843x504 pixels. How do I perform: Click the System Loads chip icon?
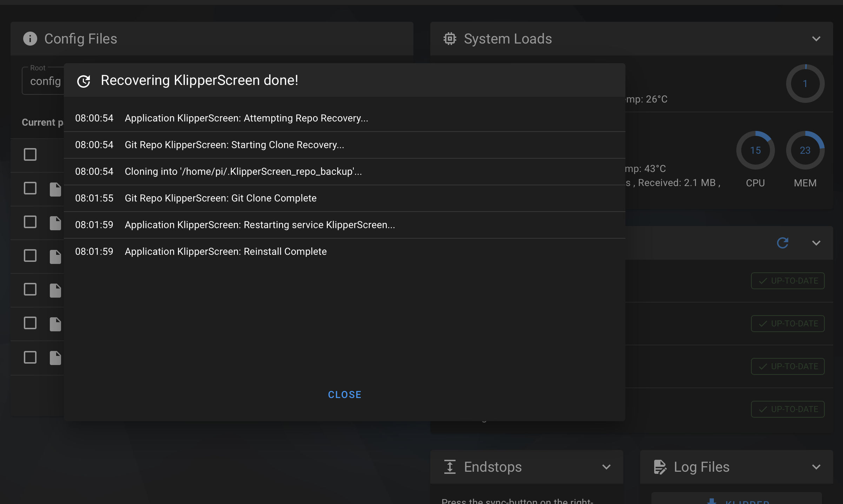click(x=450, y=39)
